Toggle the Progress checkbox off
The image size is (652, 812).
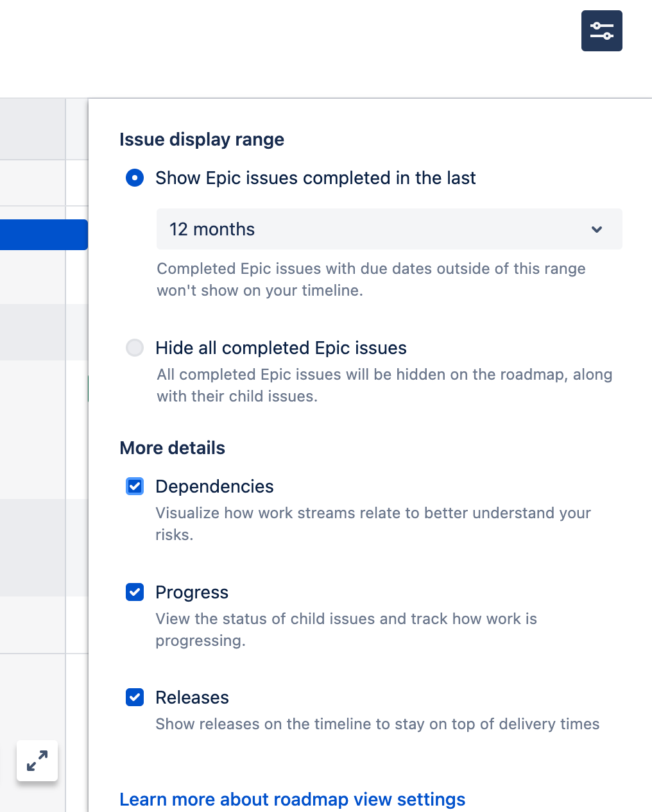135,592
